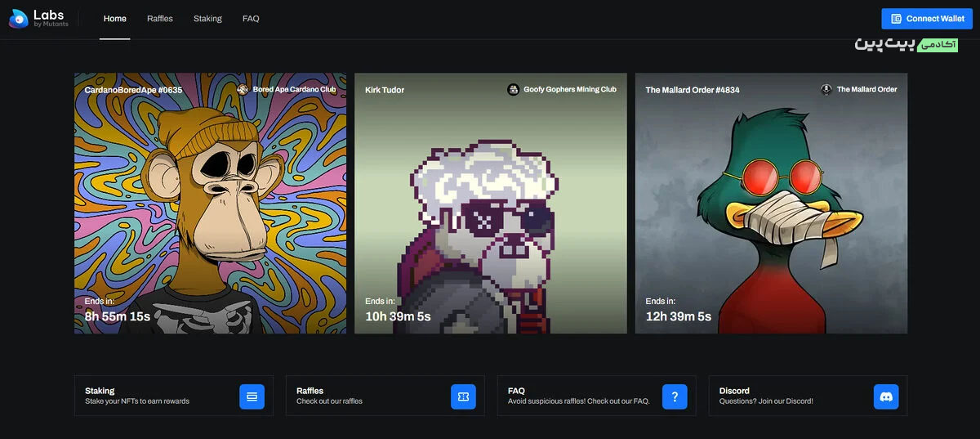Image resolution: width=980 pixels, height=439 pixels.
Task: Select the Goofy Gophers Mining Club label
Action: coord(570,89)
